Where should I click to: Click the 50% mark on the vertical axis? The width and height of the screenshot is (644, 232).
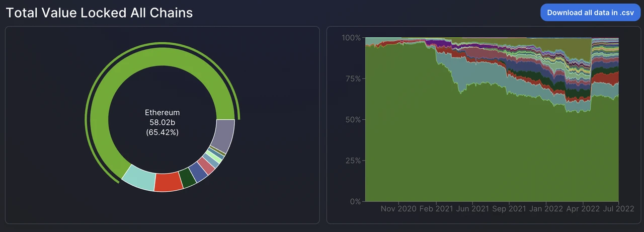tap(351, 120)
